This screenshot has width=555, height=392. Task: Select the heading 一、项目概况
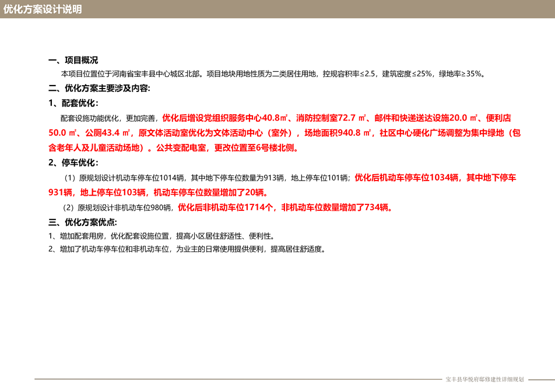click(73, 60)
